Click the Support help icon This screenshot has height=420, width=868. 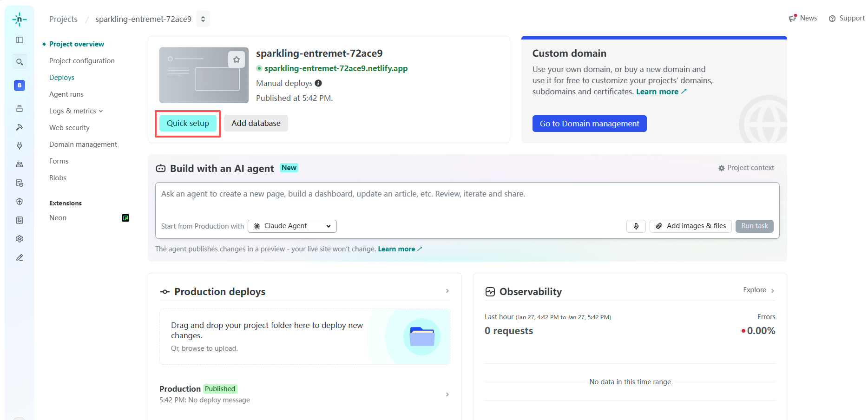832,19
